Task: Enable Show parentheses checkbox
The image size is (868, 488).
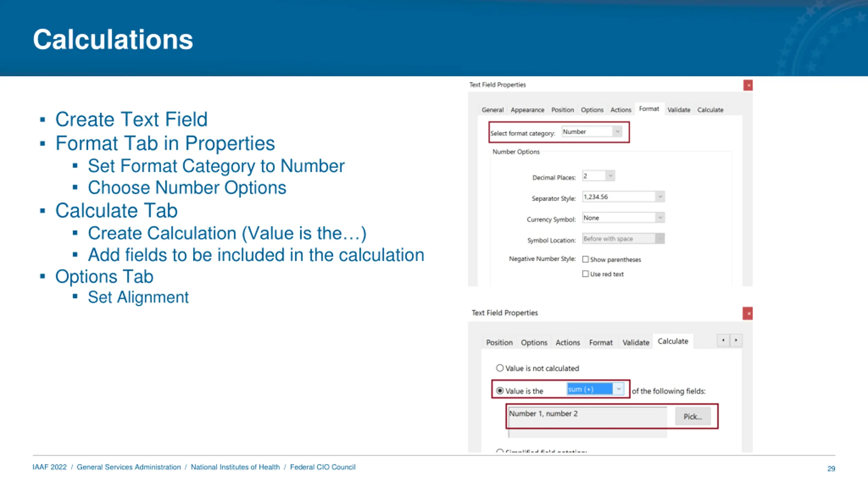Action: click(586, 260)
